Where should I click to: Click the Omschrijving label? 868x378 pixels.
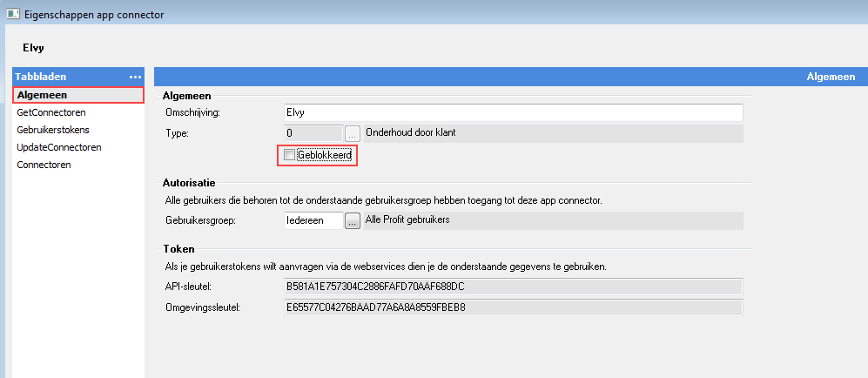point(192,112)
